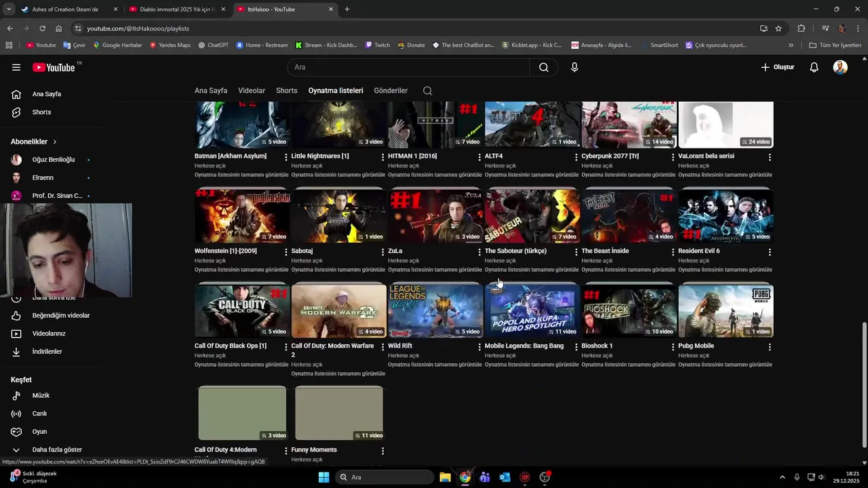Go to browser home page icon
Image resolution: width=868 pixels, height=488 pixels.
click(59, 28)
